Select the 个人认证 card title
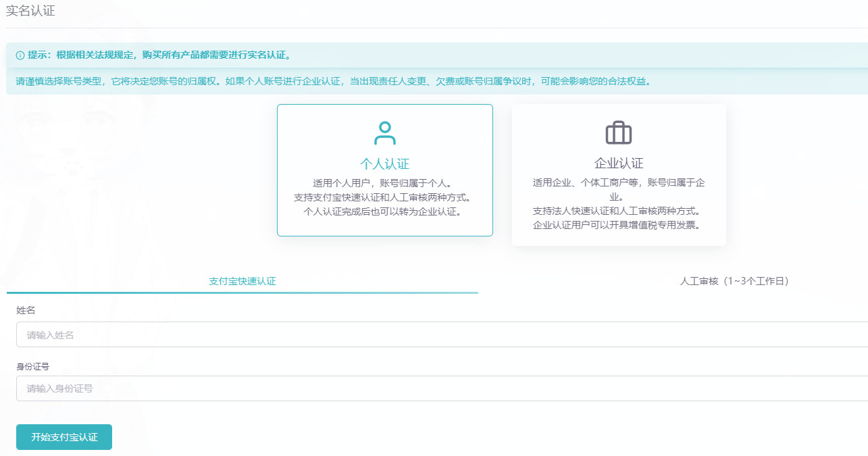 [384, 164]
